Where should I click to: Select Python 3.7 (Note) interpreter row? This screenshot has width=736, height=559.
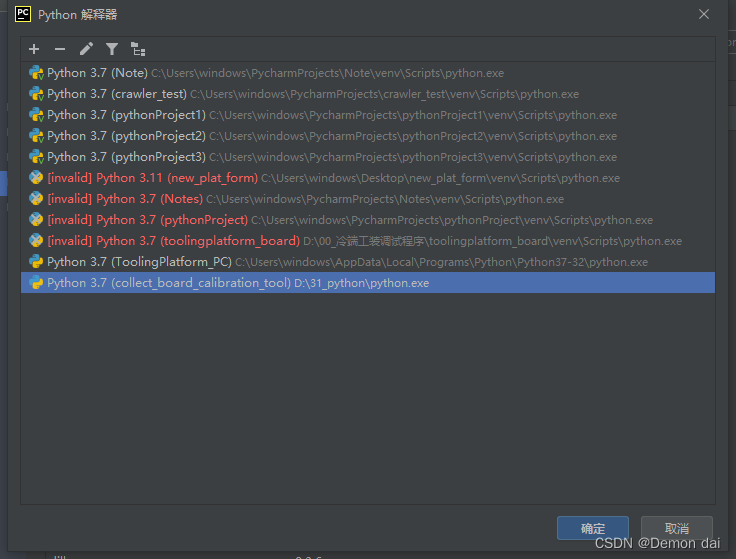(x=368, y=73)
